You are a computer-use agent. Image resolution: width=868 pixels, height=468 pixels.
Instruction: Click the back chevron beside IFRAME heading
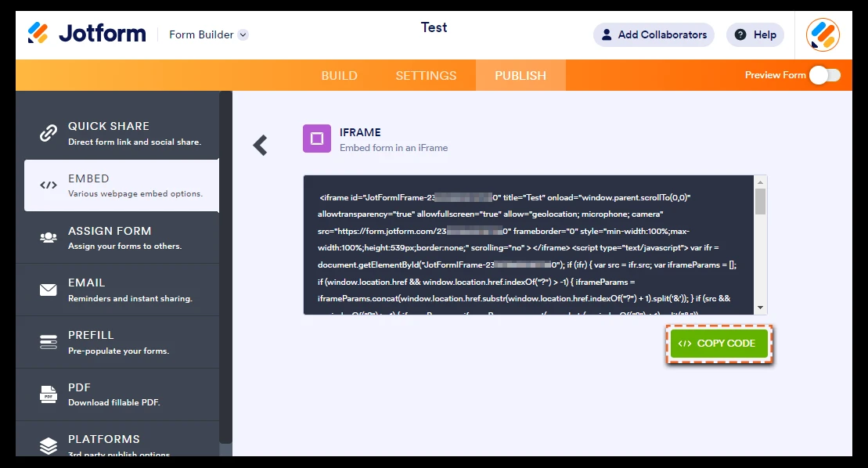pos(259,144)
